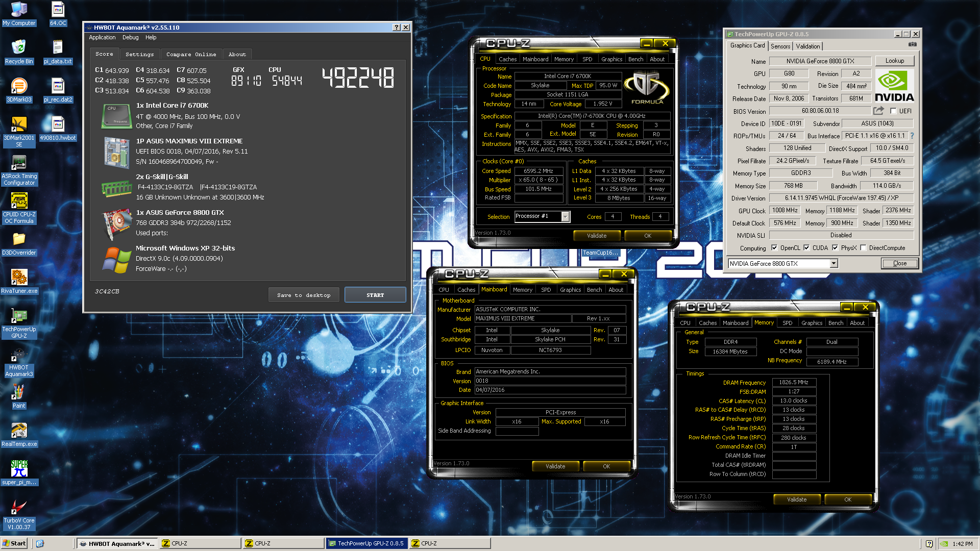
Task: Click START button in Aquamark
Action: (x=375, y=295)
